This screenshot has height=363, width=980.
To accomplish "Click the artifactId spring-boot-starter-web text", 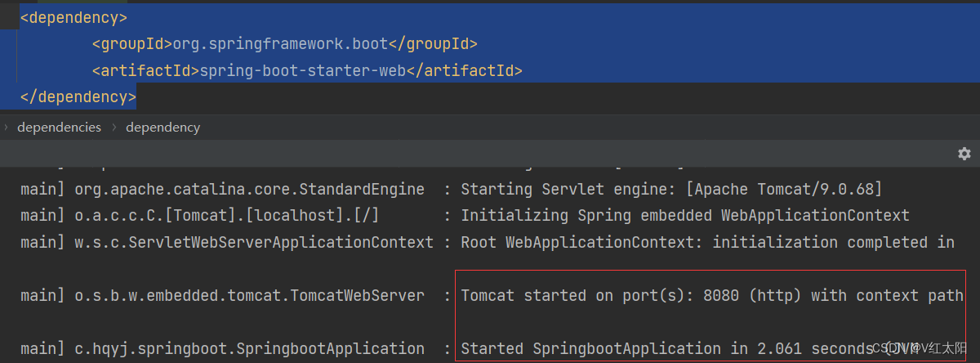I will coord(301,70).
